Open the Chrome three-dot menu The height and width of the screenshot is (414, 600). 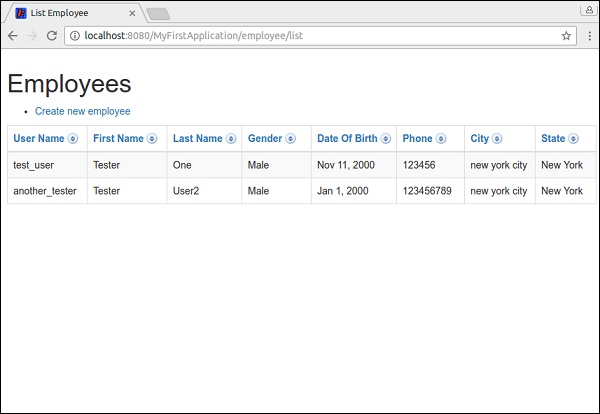pos(588,35)
